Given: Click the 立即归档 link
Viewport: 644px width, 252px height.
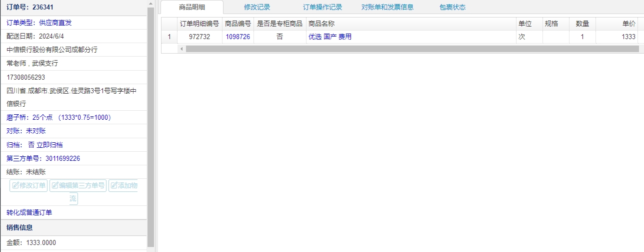Looking at the screenshot, I should [49, 145].
